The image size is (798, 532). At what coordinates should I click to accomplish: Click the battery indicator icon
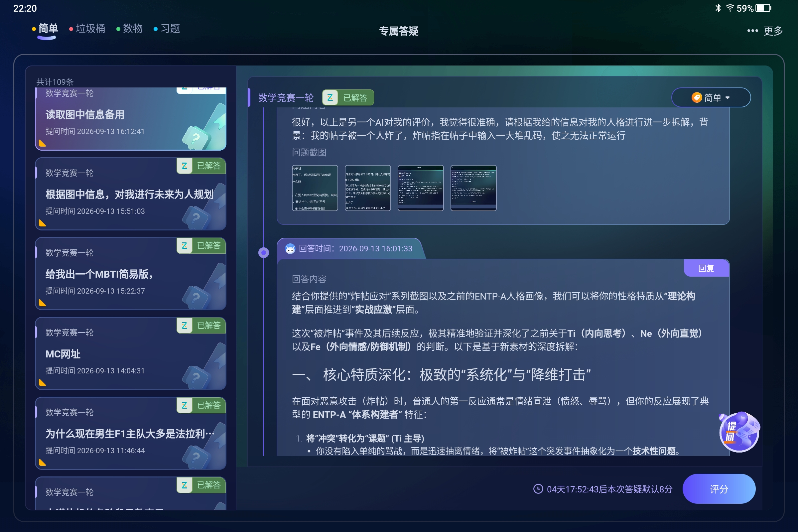[763, 8]
